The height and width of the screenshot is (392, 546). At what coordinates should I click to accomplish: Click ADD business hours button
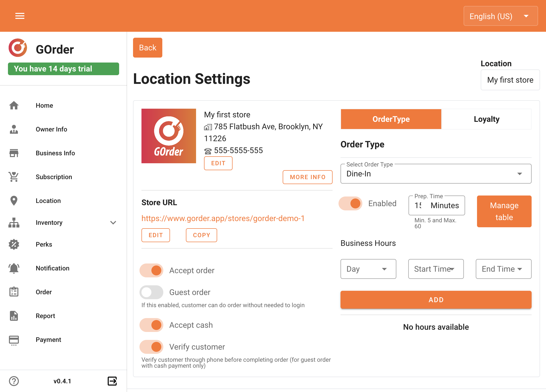coord(436,300)
